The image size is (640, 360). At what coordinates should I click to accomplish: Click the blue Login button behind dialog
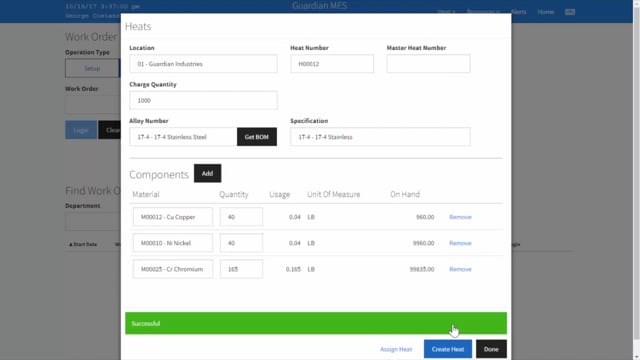click(x=81, y=130)
